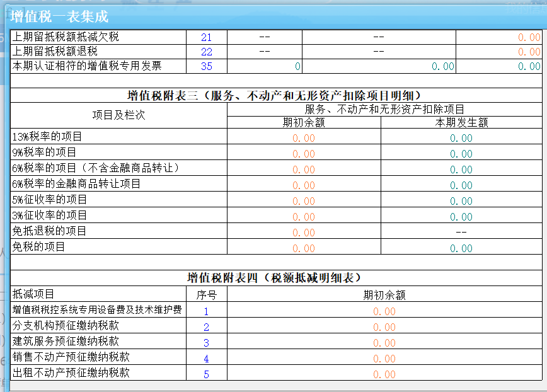This screenshot has height=392, width=547.
Task: Click 期初余额 cell for 13%税率的项目
Action: [x=304, y=138]
